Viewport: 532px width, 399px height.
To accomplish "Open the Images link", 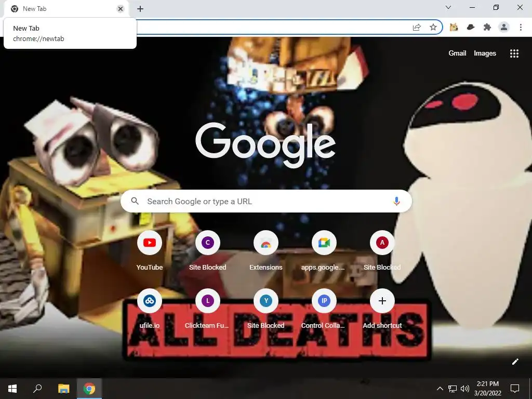I will coord(485,54).
